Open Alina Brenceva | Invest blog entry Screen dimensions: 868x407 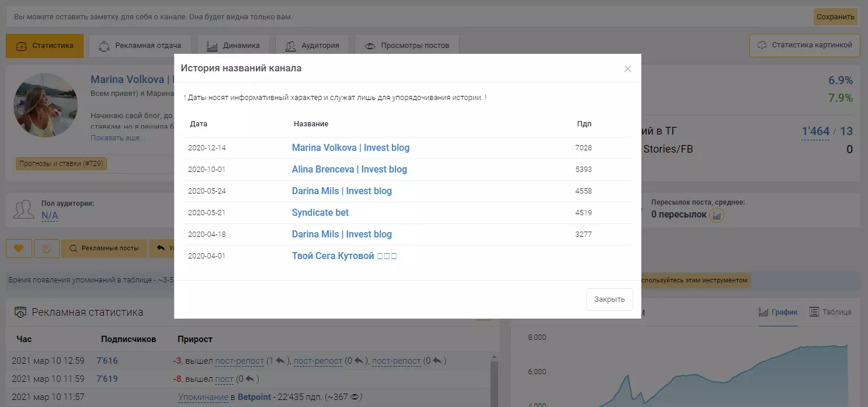pyautogui.click(x=349, y=170)
